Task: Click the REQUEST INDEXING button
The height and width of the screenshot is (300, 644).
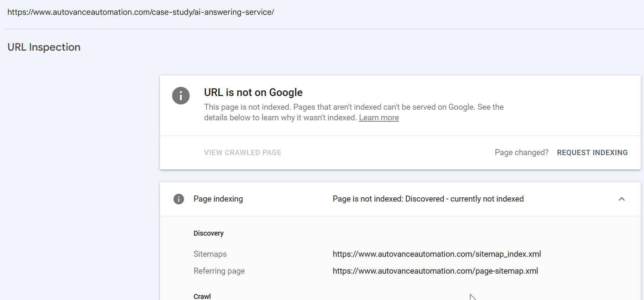Action: pyautogui.click(x=592, y=153)
